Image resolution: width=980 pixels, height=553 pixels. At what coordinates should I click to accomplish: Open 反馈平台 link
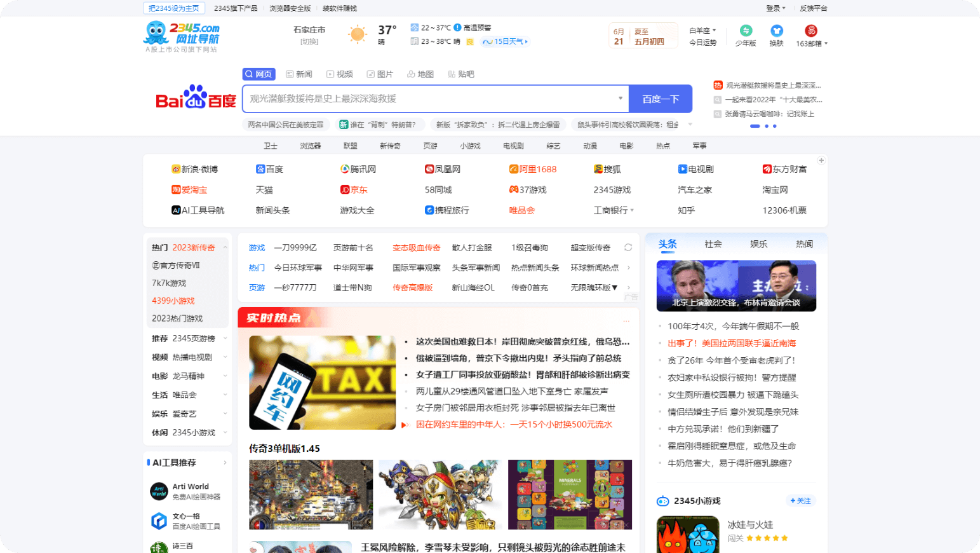[814, 8]
